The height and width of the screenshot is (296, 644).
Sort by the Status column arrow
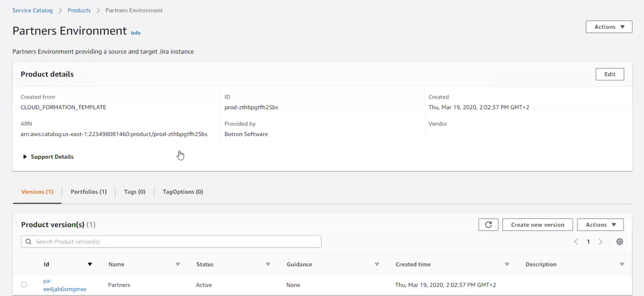(268, 264)
